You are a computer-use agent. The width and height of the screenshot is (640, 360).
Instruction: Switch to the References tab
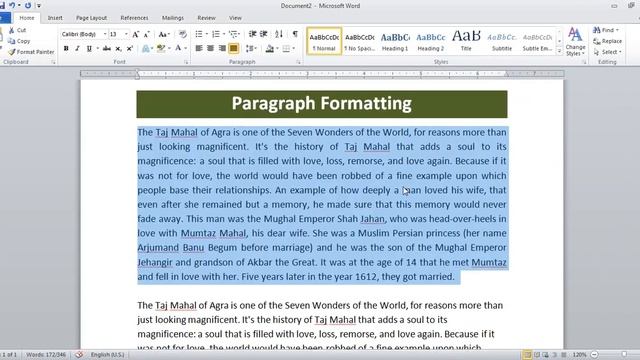pyautogui.click(x=134, y=18)
